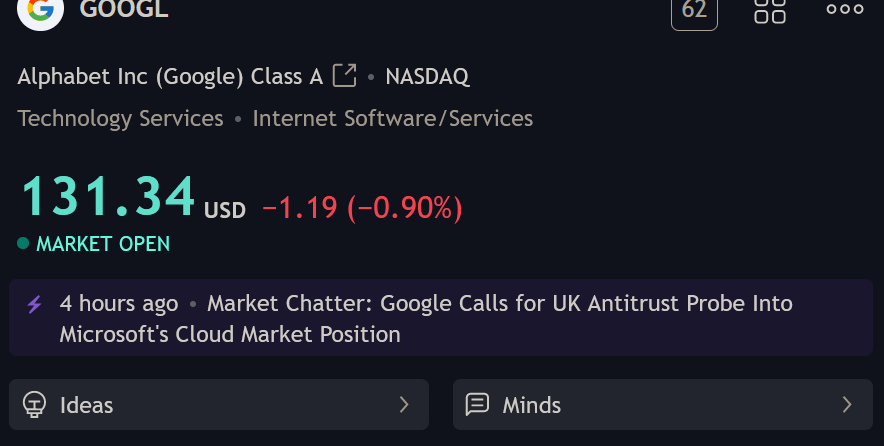Expand the Ideas chevron arrow
Image resolution: width=884 pixels, height=446 pixels.
pos(404,404)
